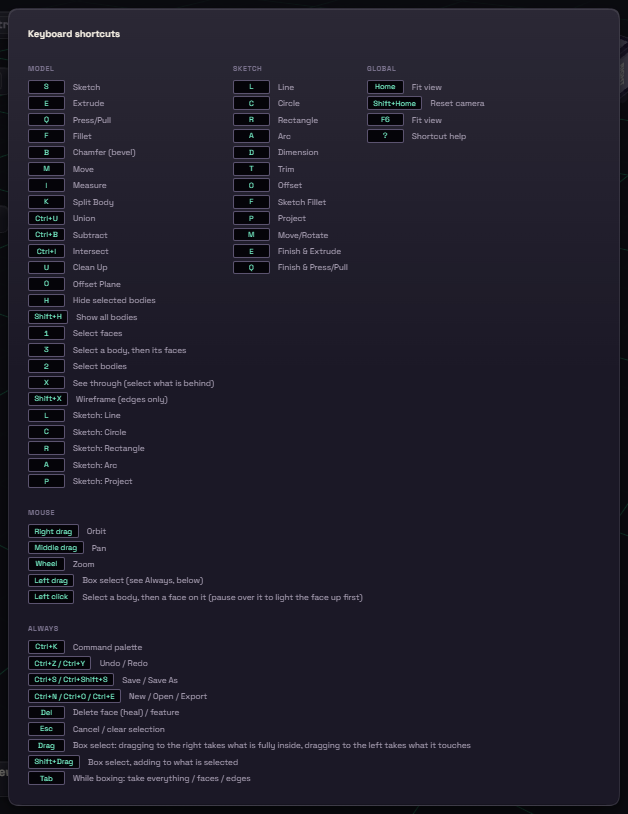Click the Ctrl+B key badge for Subtract

click(x=46, y=235)
